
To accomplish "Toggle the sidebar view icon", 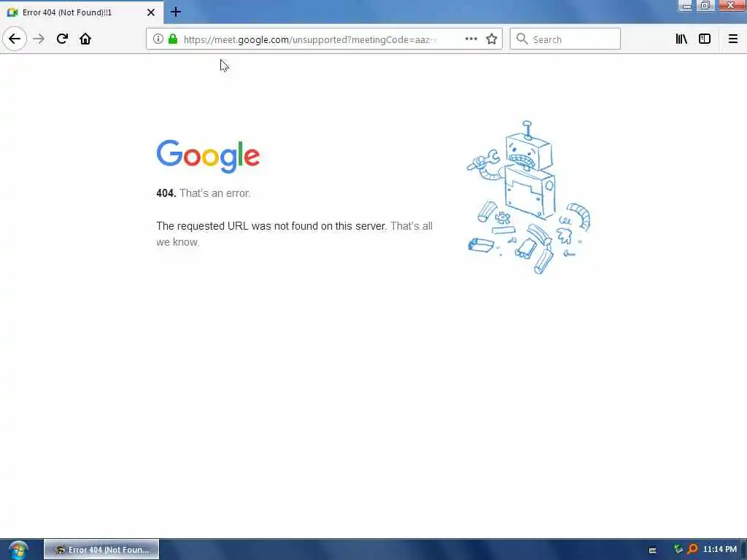I will point(705,39).
